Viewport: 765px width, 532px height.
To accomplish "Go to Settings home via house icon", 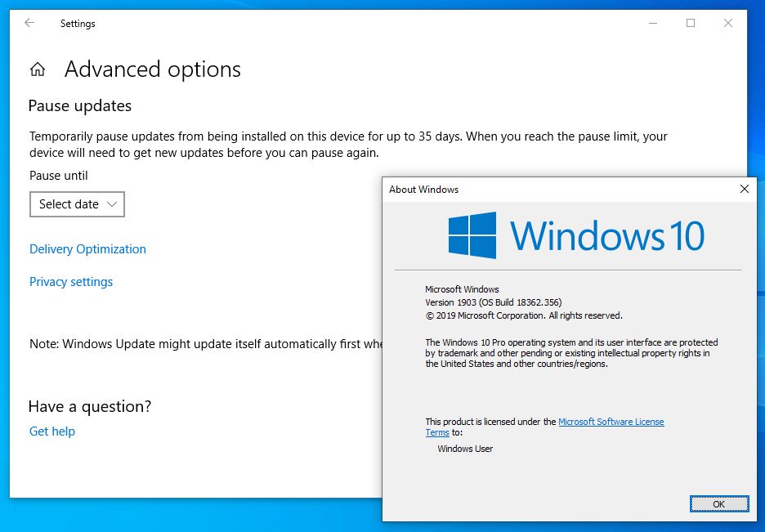I will click(x=38, y=69).
